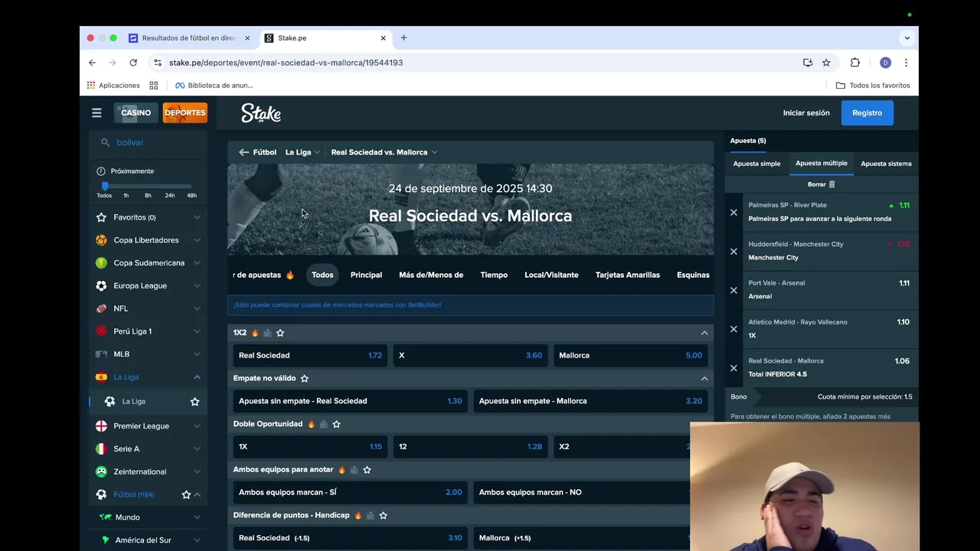
Task: Remove Palmeiras SP - River Plate bet
Action: [733, 212]
